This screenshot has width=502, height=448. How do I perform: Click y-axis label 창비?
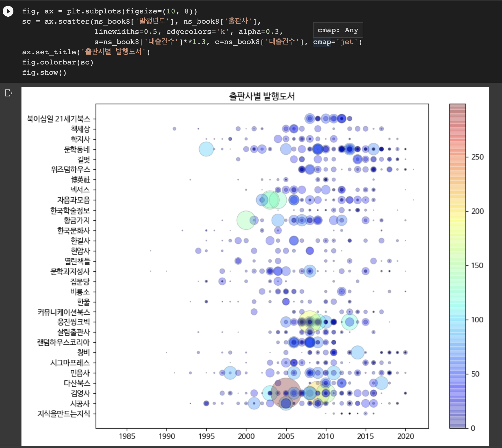point(83,352)
